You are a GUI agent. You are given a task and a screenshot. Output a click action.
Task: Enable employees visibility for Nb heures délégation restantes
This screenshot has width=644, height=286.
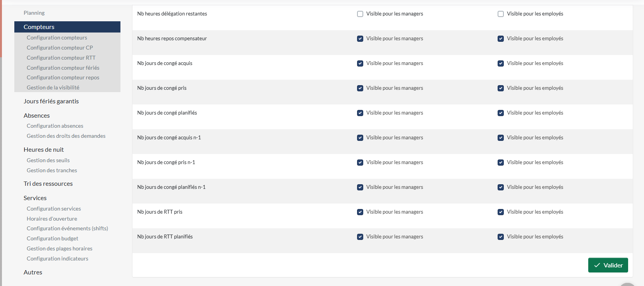(x=501, y=14)
